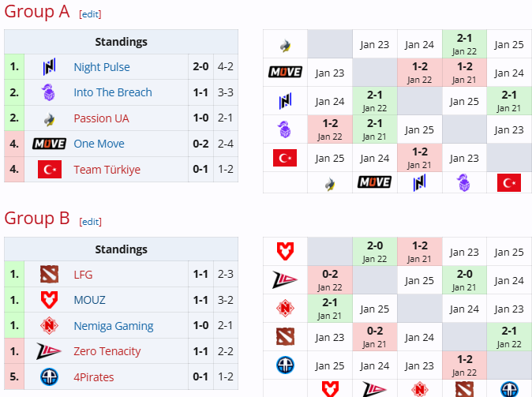Go to the Zero Tenacity team page
This screenshot has width=532, height=397.
[x=107, y=351]
